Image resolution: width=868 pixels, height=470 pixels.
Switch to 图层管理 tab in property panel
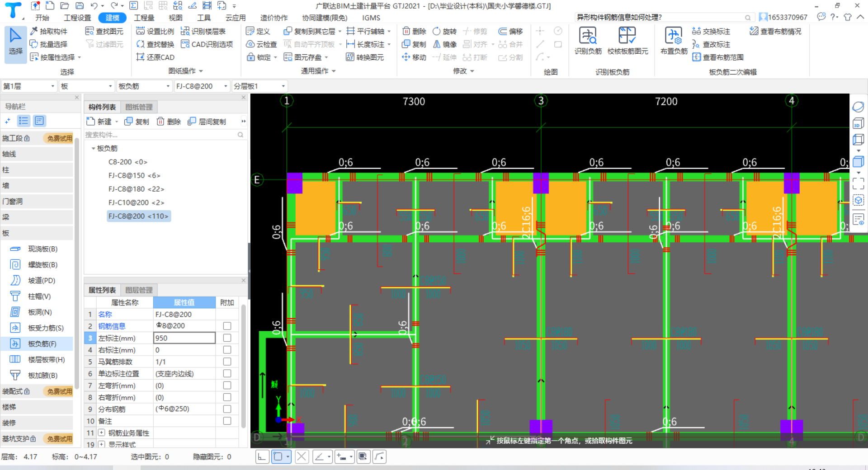(x=139, y=290)
